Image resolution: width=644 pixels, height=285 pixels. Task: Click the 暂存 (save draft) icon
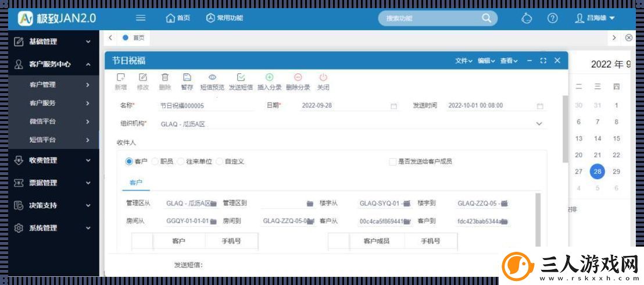[187, 77]
